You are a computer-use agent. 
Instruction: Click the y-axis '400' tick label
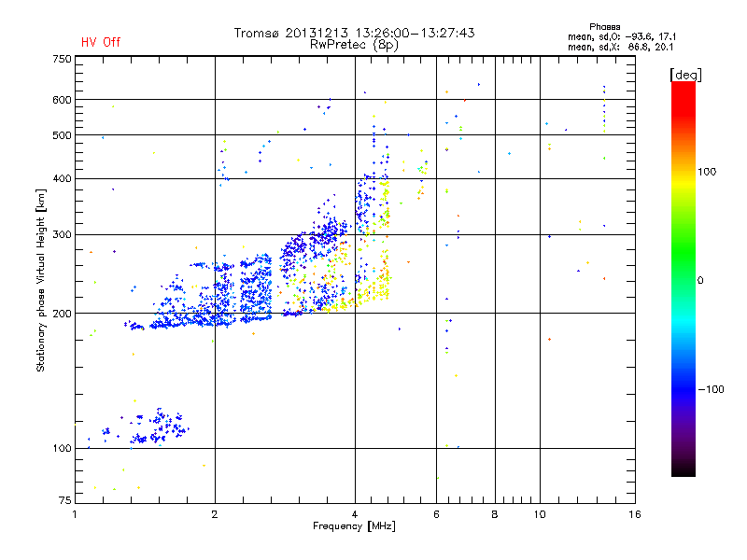pyautogui.click(x=62, y=178)
